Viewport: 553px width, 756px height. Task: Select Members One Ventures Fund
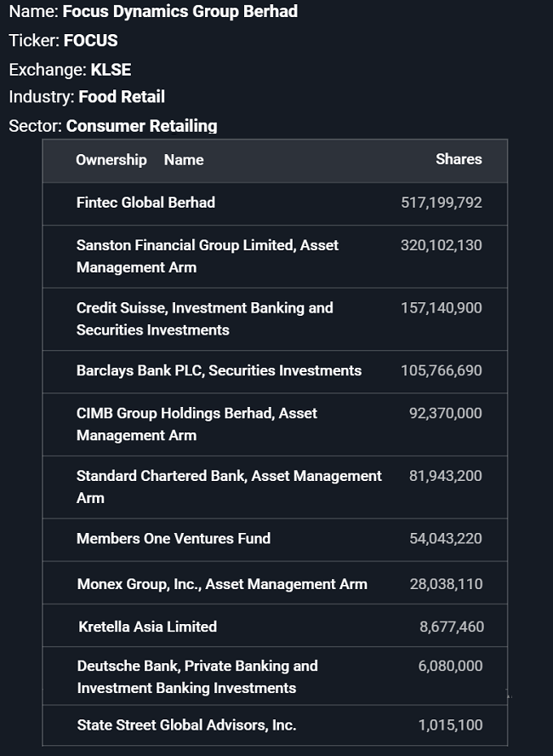click(x=174, y=539)
